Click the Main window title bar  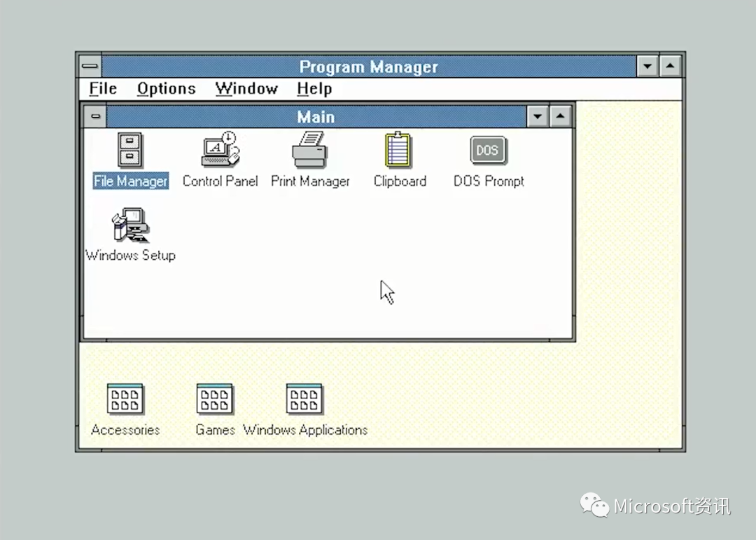(x=316, y=117)
